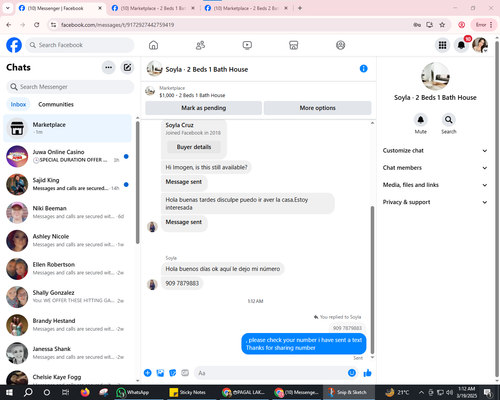Open Sajid King conversation
This screenshot has height=400, width=500.
coord(67,184)
